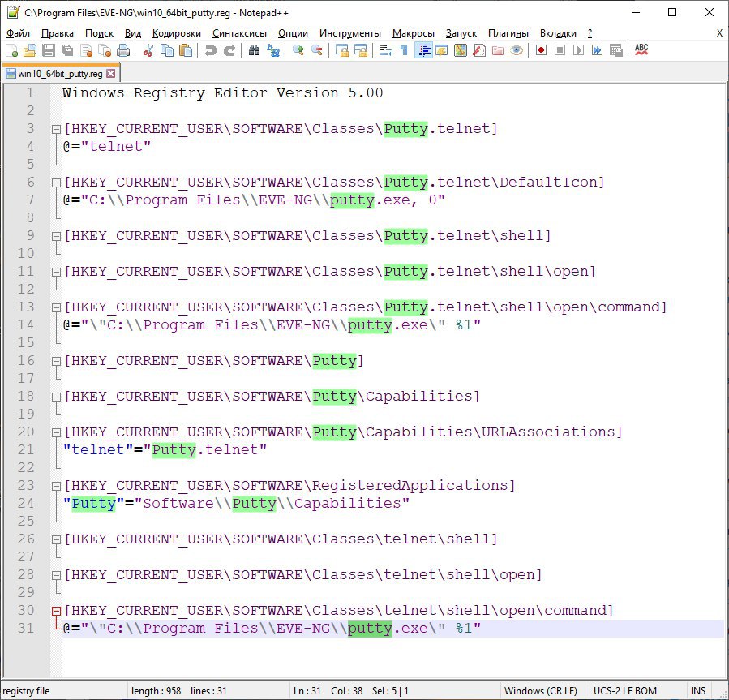Screen dimensions: 729x700
Task: Toggle show all characters pilcrow icon
Action: tap(404, 50)
